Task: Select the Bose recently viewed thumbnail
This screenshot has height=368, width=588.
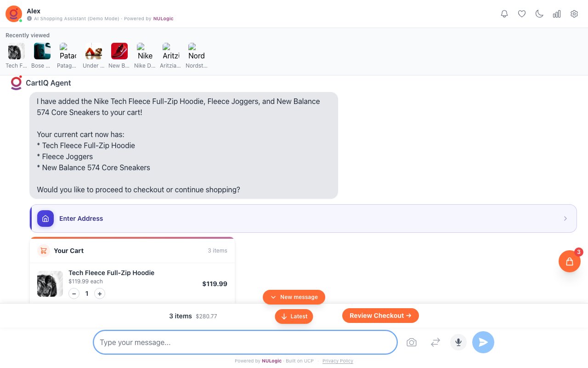Action: (42, 52)
